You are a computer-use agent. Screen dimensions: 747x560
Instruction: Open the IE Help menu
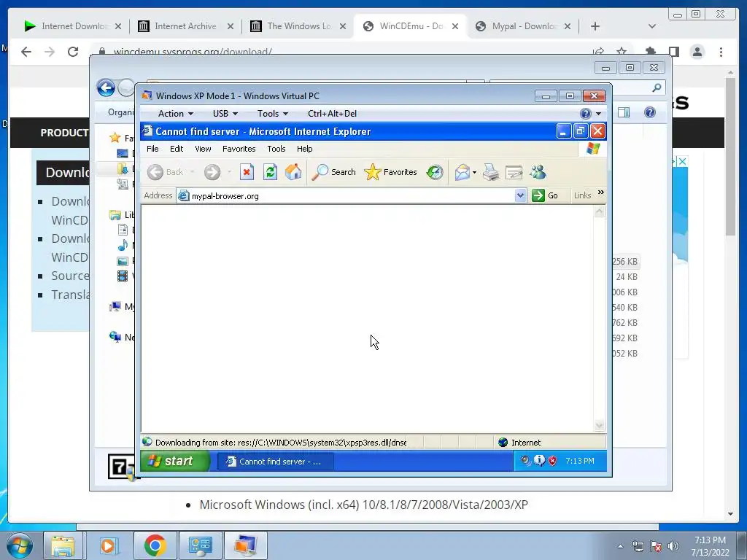click(304, 149)
